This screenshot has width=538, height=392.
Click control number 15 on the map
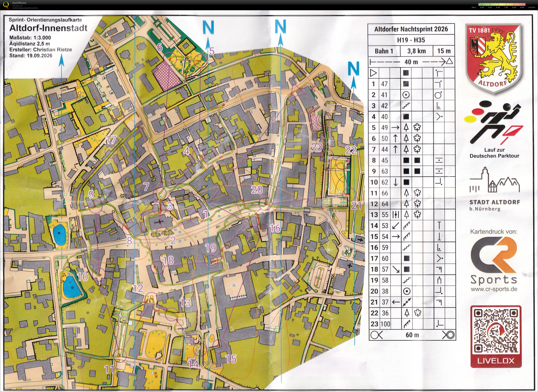[x=231, y=359]
